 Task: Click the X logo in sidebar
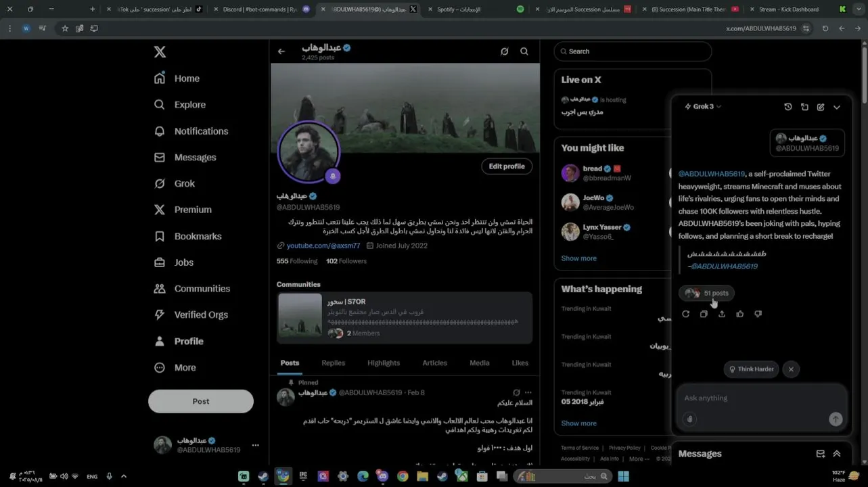(160, 52)
